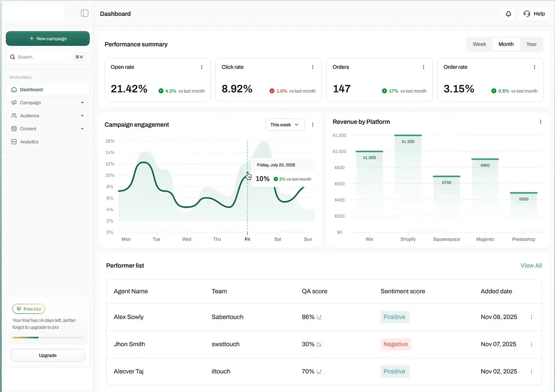The height and width of the screenshot is (392, 555).
Task: Select the Month period toggle
Action: [506, 44]
